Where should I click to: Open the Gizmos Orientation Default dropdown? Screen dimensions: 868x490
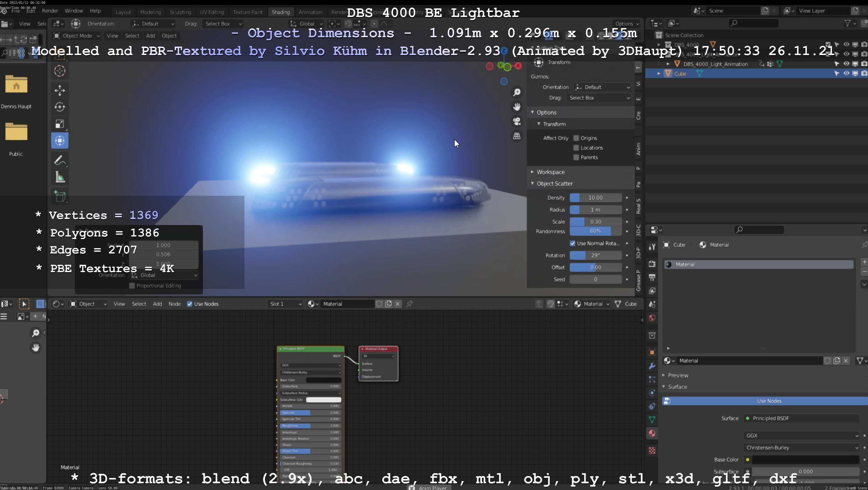click(602, 87)
